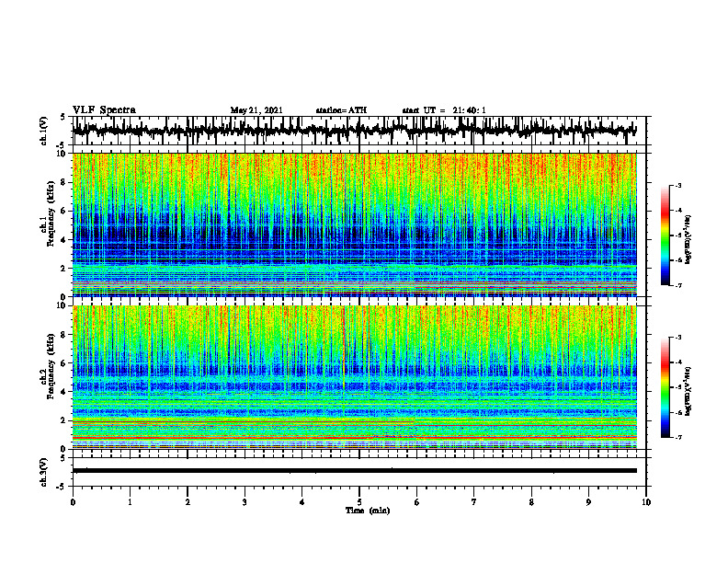Image resolution: width=728 pixels, height=563 pixels.
Task: Click the time axis tick label "10"
Action: 646,502
